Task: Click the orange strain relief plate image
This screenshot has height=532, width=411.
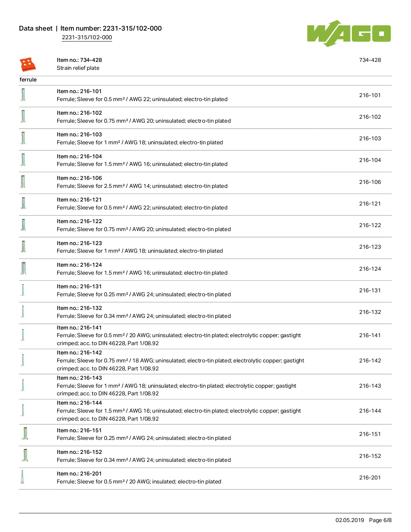Action: click(x=28, y=64)
